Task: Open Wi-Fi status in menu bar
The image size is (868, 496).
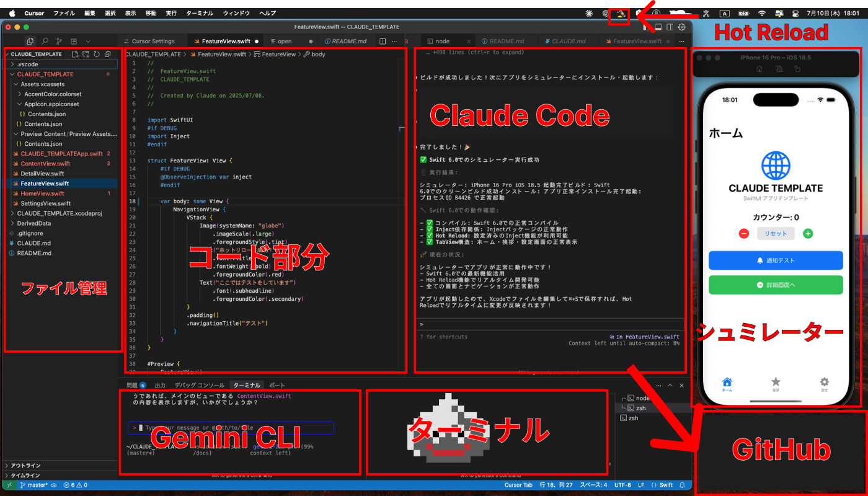Action: [762, 13]
